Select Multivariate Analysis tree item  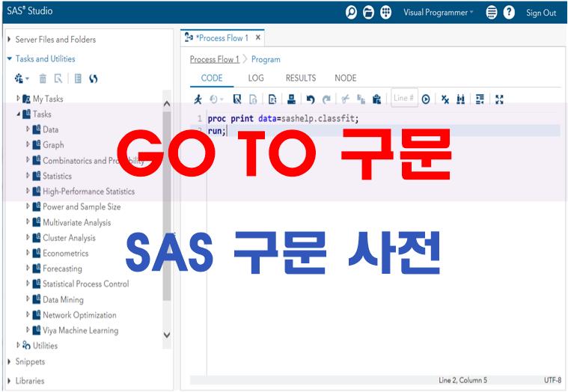click(x=77, y=222)
